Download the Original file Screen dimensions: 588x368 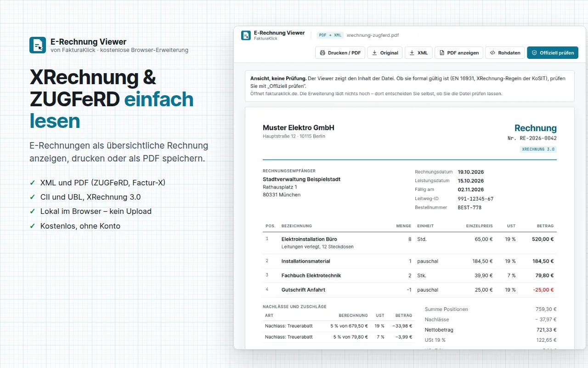pyautogui.click(x=385, y=53)
